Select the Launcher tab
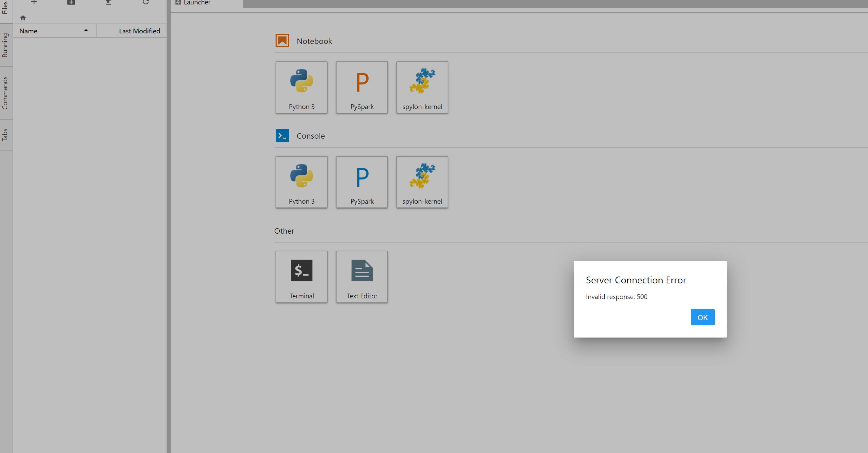Image resolution: width=868 pixels, height=453 pixels. tap(197, 3)
